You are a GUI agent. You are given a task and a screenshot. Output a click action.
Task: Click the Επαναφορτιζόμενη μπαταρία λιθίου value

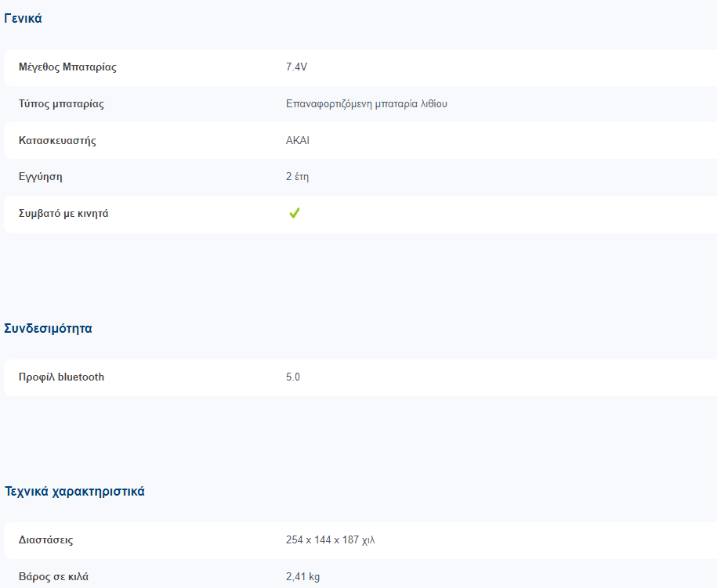[x=366, y=103]
